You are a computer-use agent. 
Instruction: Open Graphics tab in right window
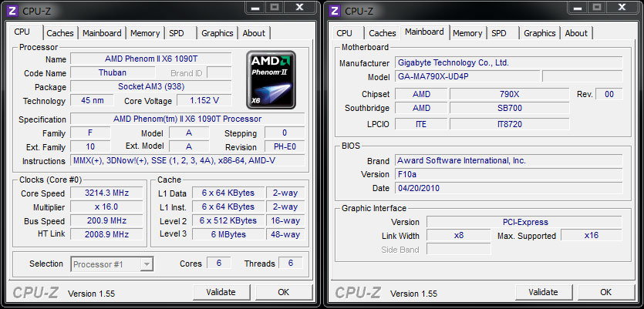click(540, 33)
